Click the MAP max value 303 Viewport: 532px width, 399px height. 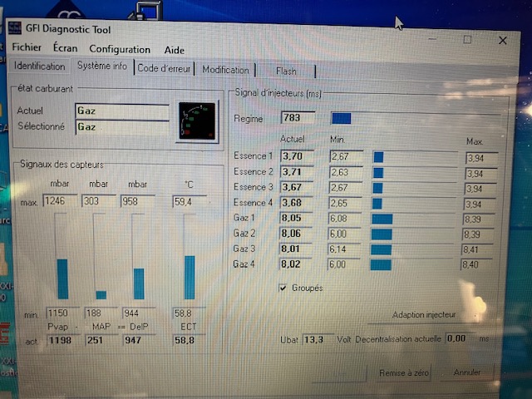99,201
